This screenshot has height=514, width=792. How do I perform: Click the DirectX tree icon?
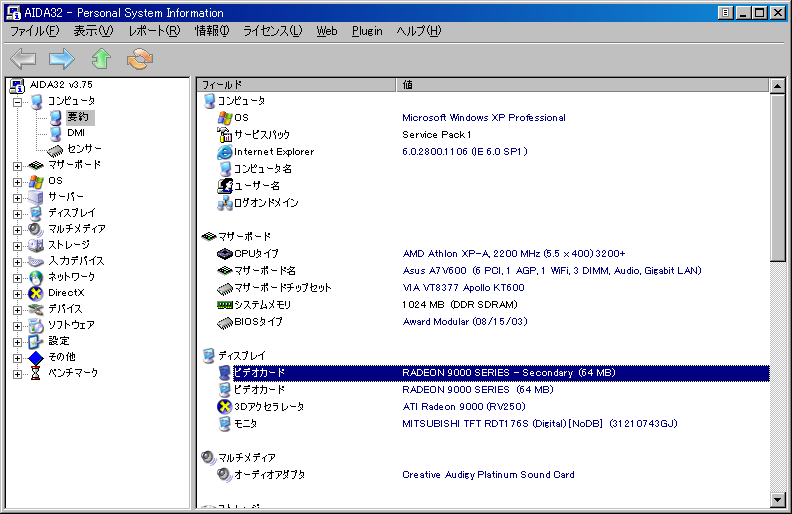[x=36, y=293]
